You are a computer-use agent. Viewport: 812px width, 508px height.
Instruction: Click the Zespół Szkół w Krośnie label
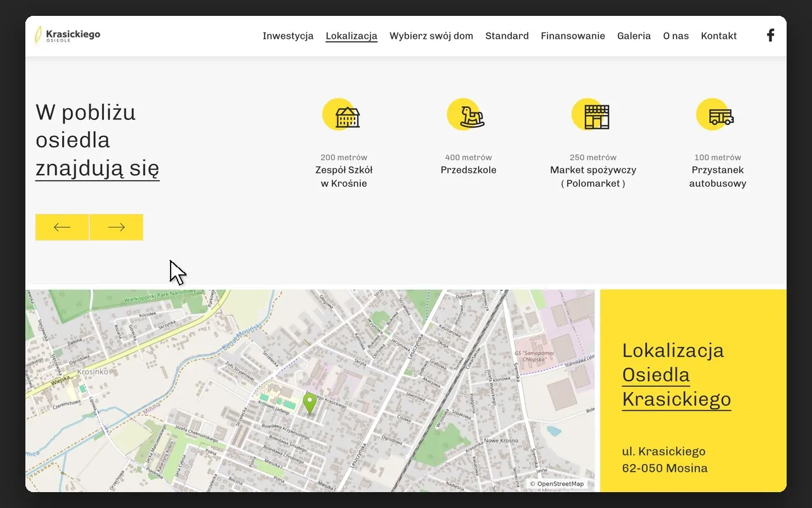pos(344,177)
